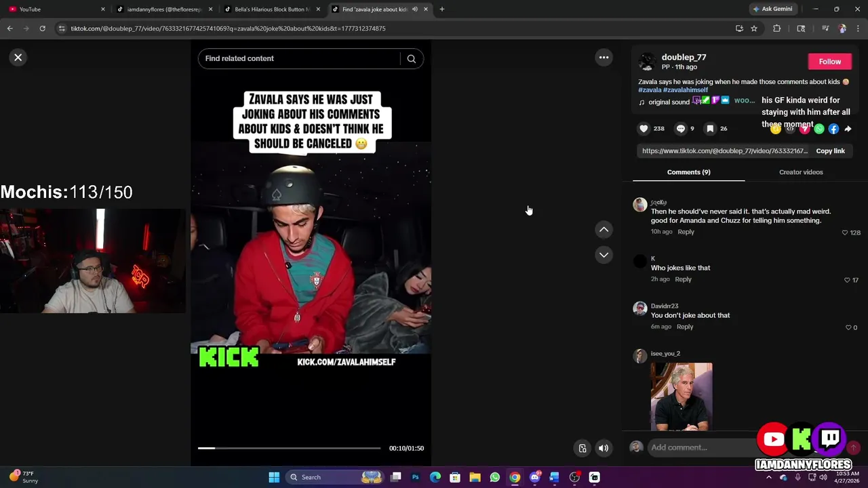This screenshot has height=488, width=868.
Task: Open the more options ellipsis above video
Action: coord(604,58)
